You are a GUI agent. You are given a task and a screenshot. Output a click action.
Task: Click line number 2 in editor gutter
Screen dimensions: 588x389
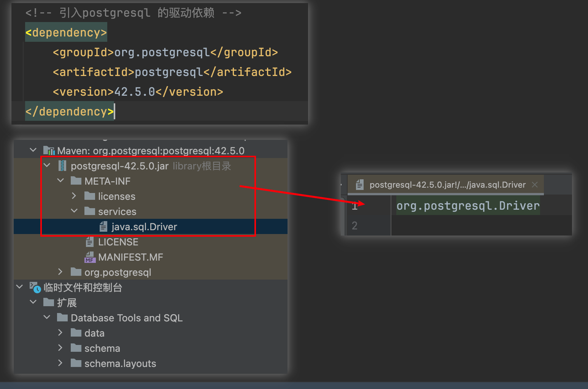pos(354,226)
